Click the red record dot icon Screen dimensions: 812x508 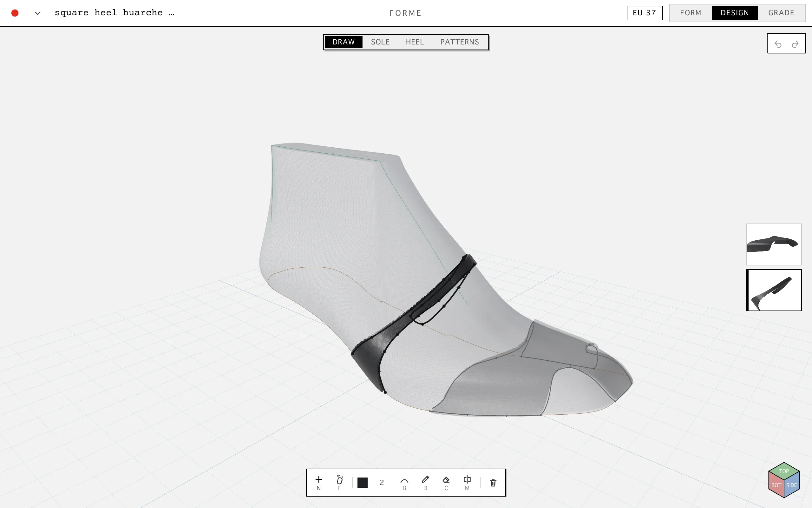pyautogui.click(x=15, y=13)
